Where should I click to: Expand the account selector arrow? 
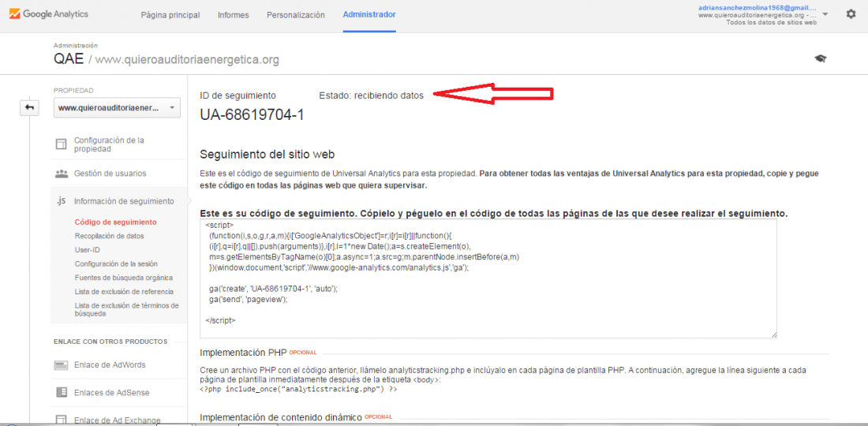[x=825, y=14]
